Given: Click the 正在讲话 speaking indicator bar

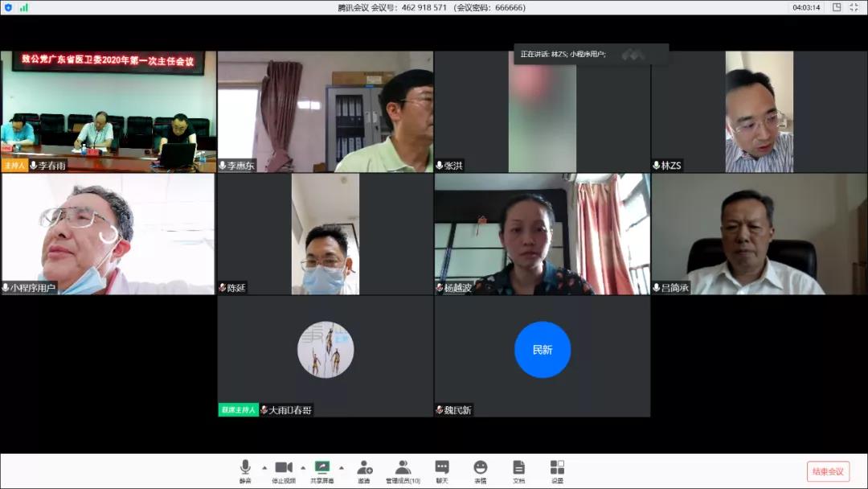Looking at the screenshot, I should click(x=592, y=54).
